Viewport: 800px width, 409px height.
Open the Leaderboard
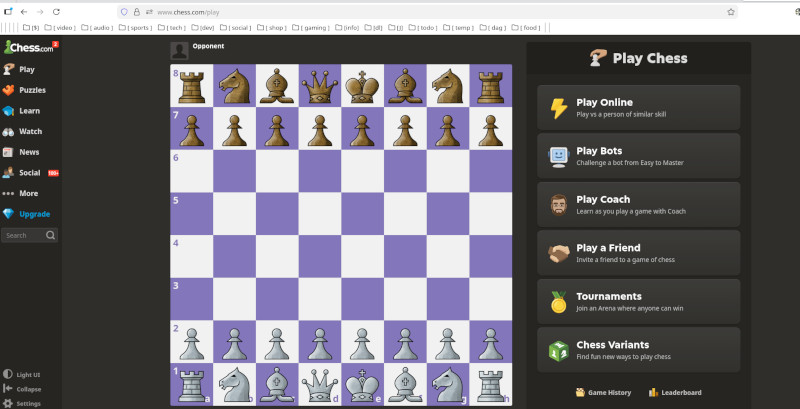[x=674, y=393]
